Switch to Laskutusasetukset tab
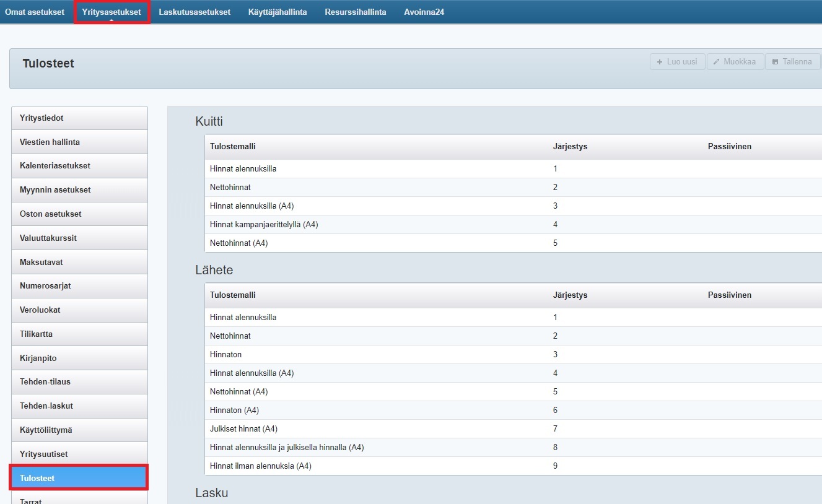Screen dimensions: 822x504 195,12
